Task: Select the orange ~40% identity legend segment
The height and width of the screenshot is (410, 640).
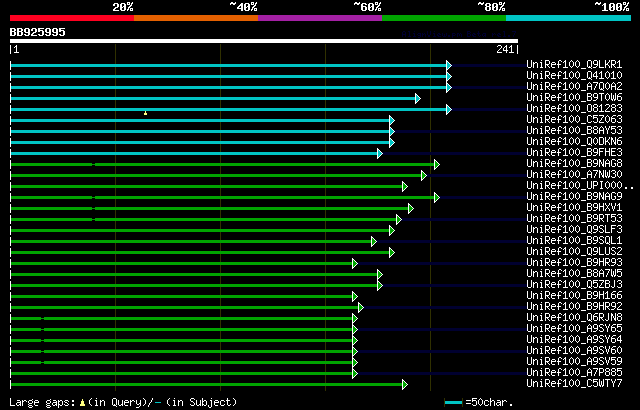Action: [x=196, y=18]
